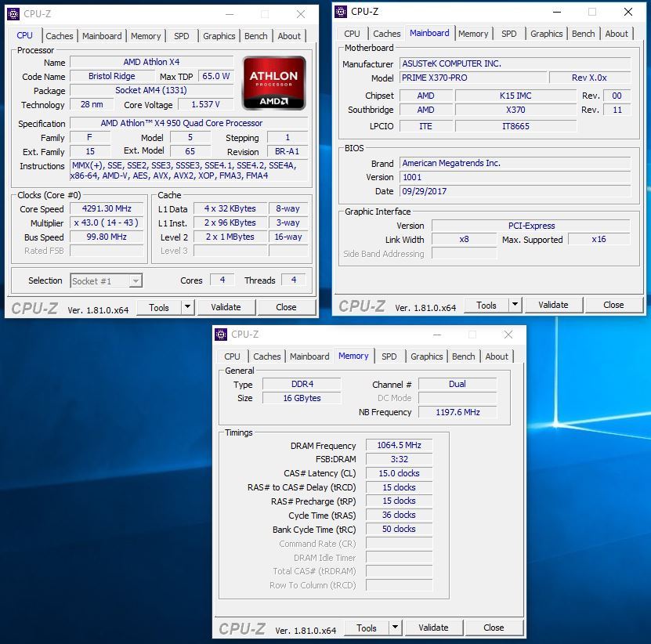Click the Model field PRIME X370-PRO
Screen dimensions: 651x644
[473, 78]
